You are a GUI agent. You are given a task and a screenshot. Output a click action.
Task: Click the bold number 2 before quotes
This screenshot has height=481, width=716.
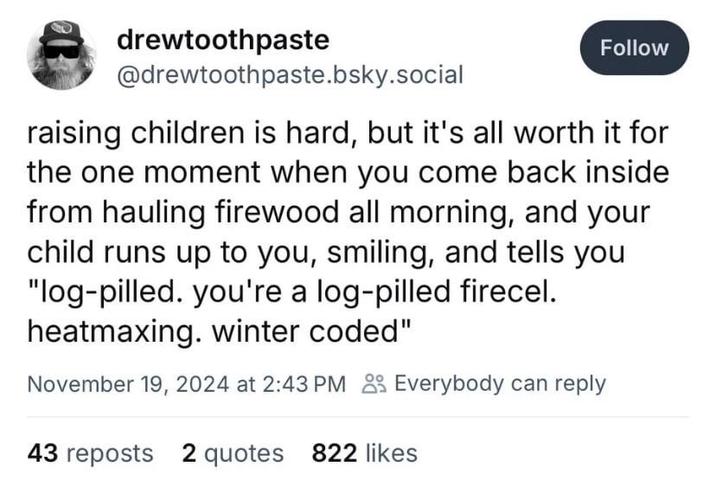tap(189, 453)
